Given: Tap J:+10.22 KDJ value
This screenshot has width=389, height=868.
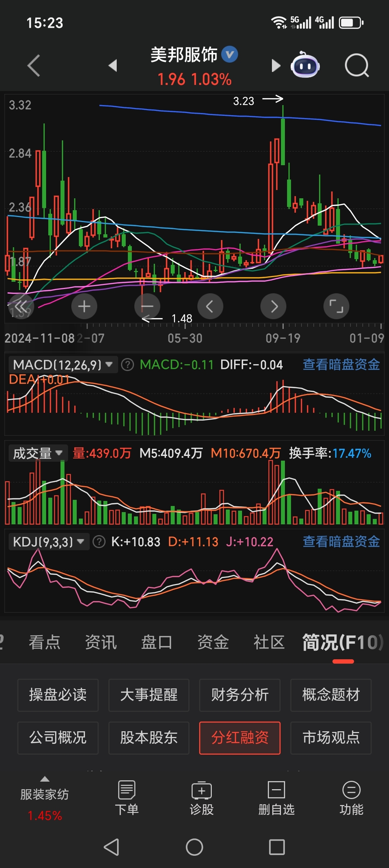Looking at the screenshot, I should click(x=250, y=542).
